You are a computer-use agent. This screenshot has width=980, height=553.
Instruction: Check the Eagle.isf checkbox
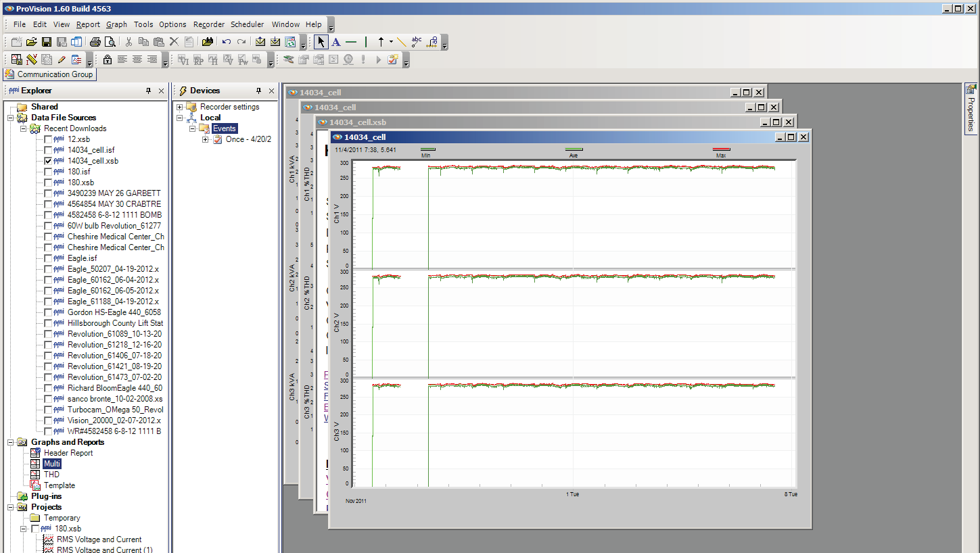[x=48, y=258]
